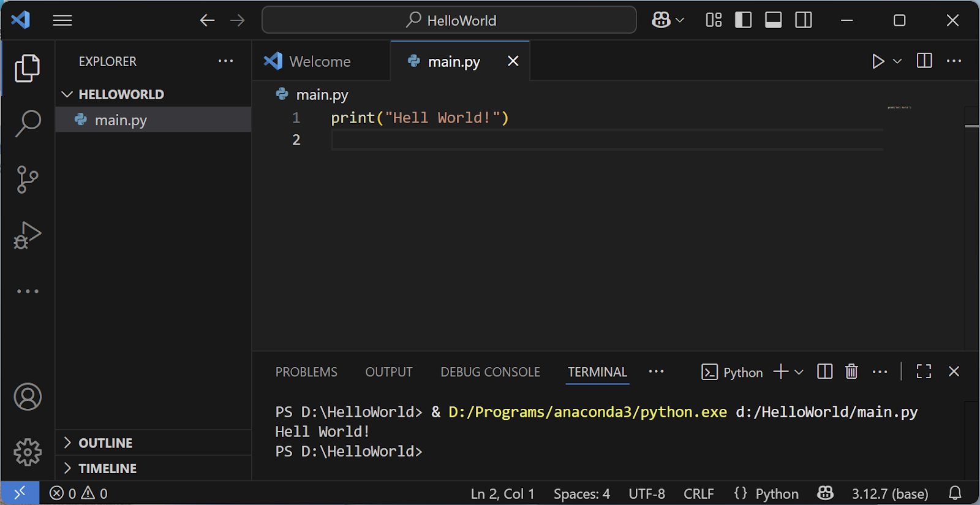Open the Accounts menu
This screenshot has width=980, height=505.
pyautogui.click(x=28, y=397)
